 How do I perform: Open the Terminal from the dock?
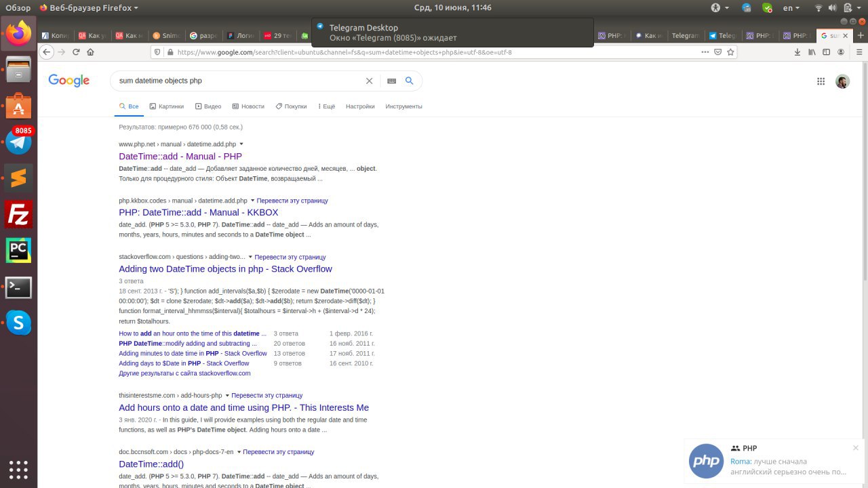[x=18, y=287]
